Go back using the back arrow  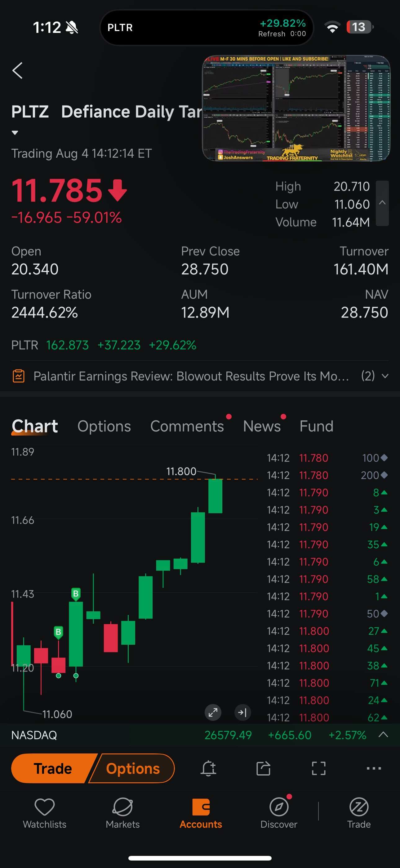[17, 70]
